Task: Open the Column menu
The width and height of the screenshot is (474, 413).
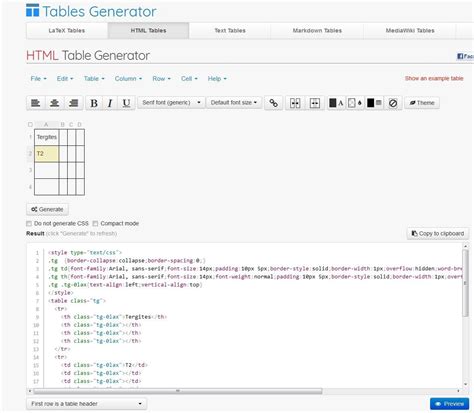Action: coord(128,79)
